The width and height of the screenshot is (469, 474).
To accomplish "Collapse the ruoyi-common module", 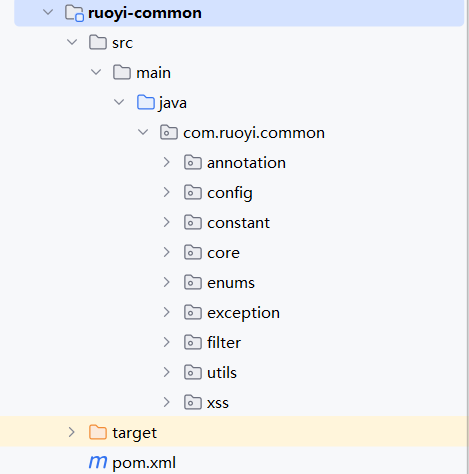I will tap(48, 13).
